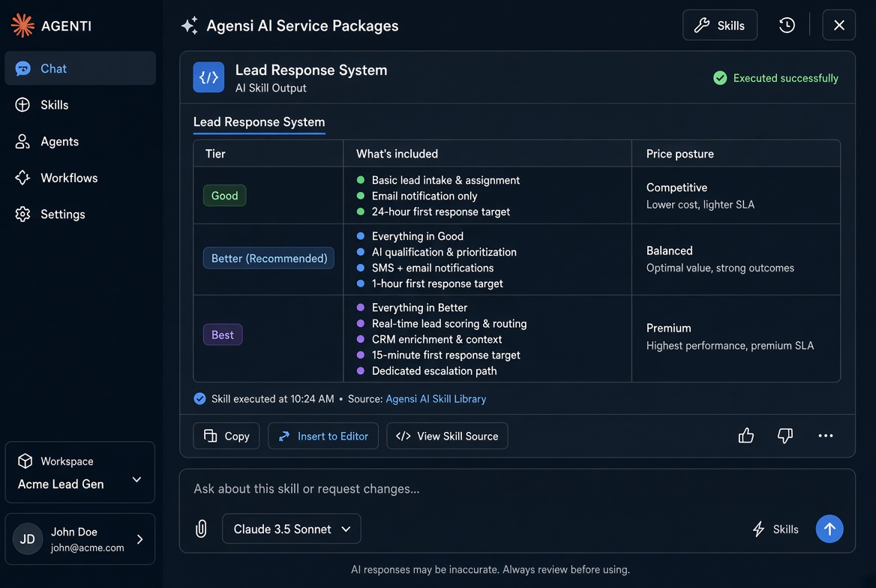Click 'AI qualification & prioritization' item
Screen dimensions: 876x588
pyautogui.click(x=443, y=252)
